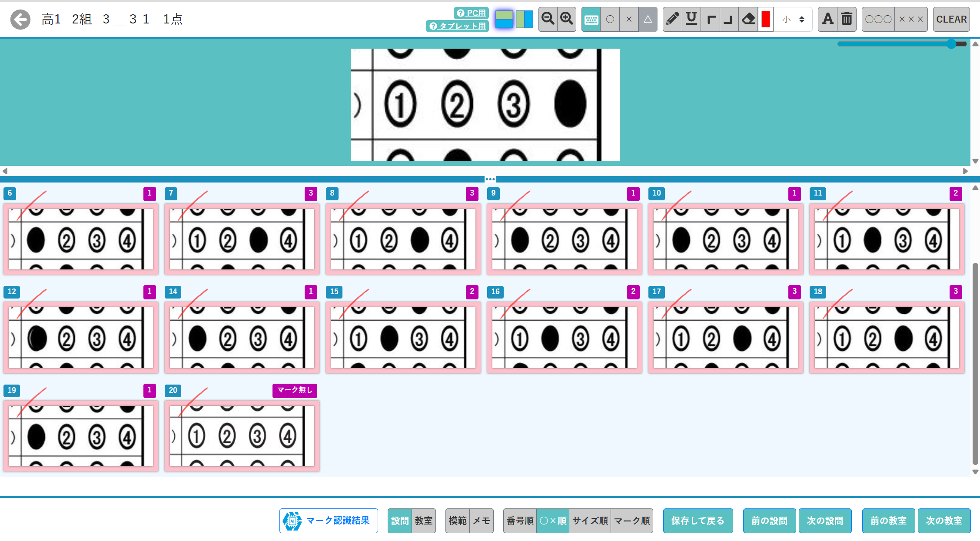Toggle the triangle partial-mark button

click(648, 19)
